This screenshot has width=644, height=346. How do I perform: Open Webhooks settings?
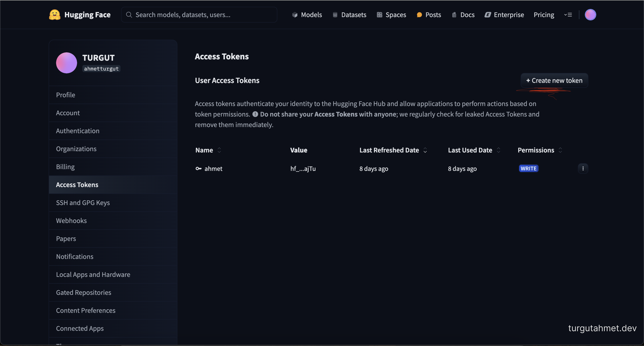pos(113,221)
